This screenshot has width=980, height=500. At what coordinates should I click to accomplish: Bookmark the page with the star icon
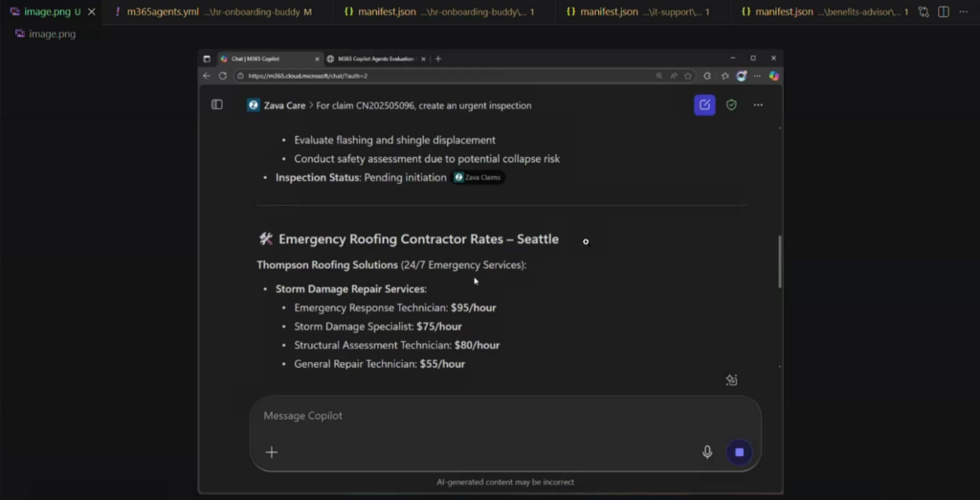coord(687,76)
